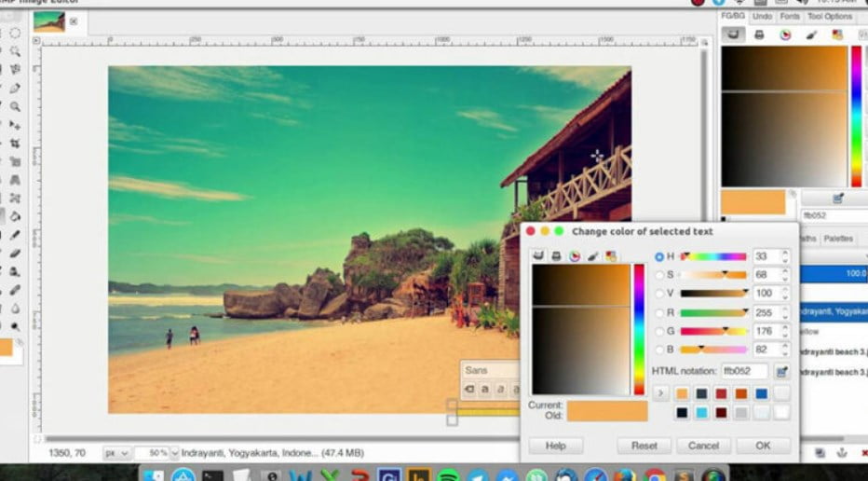Click the Sans font field in text toolbox
The image size is (868, 481).
click(x=491, y=370)
